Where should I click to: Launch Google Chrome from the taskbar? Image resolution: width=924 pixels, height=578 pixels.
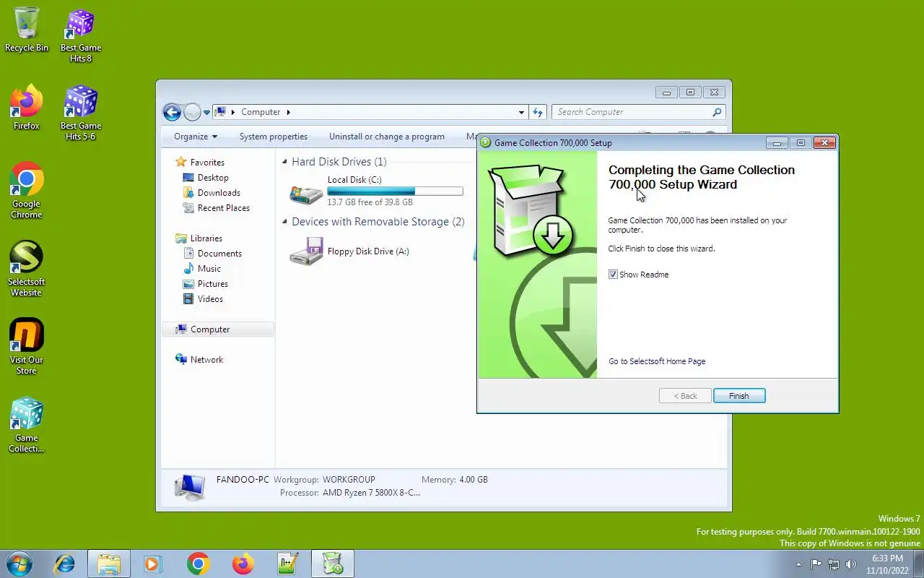pos(198,564)
